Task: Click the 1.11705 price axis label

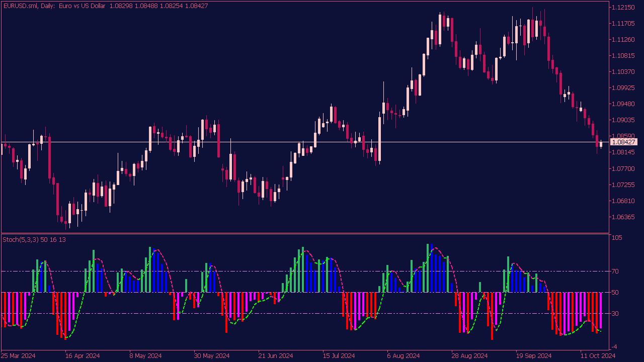Action: pos(624,23)
